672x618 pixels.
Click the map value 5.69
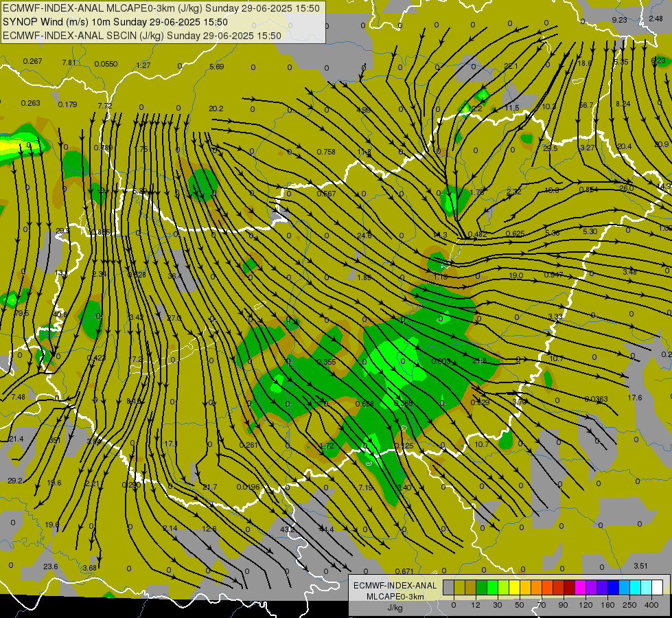(217, 67)
